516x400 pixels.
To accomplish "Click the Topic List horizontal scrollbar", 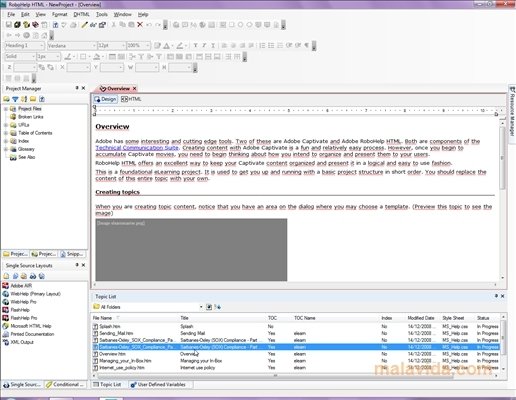I will [275, 376].
